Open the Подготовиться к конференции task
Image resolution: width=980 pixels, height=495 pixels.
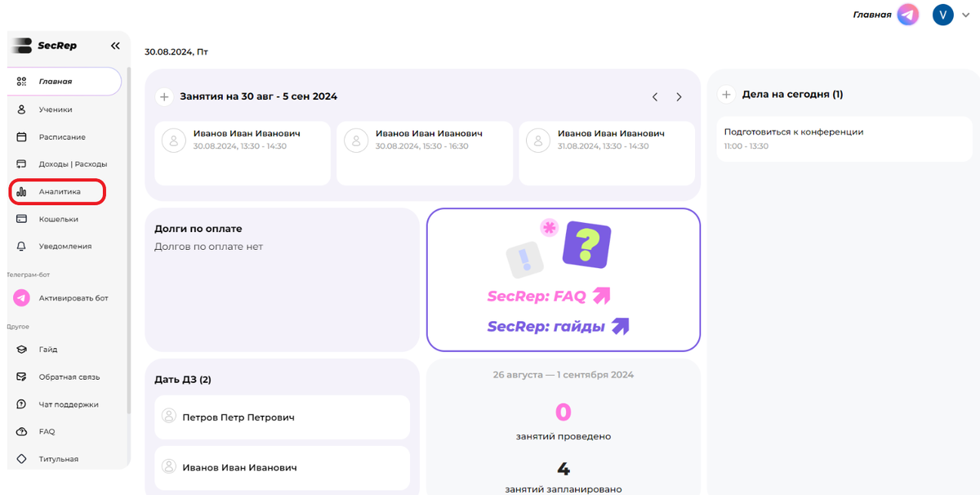(x=843, y=139)
